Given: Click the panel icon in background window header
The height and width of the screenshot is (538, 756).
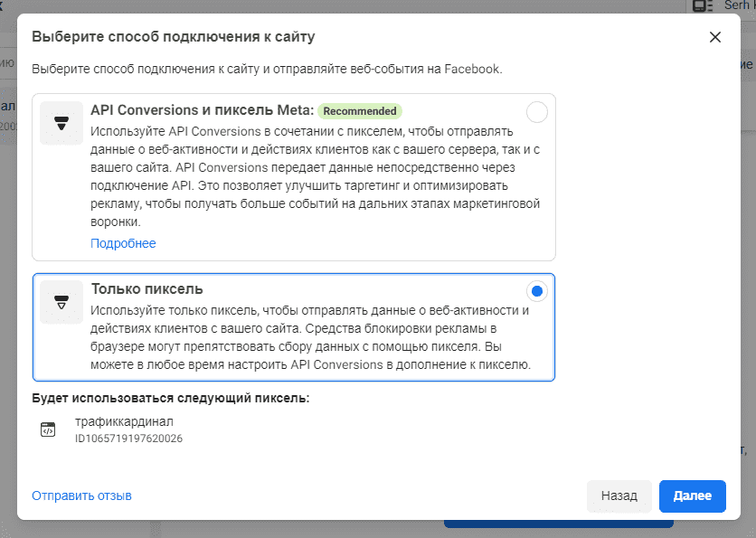Looking at the screenshot, I should point(703,5).
